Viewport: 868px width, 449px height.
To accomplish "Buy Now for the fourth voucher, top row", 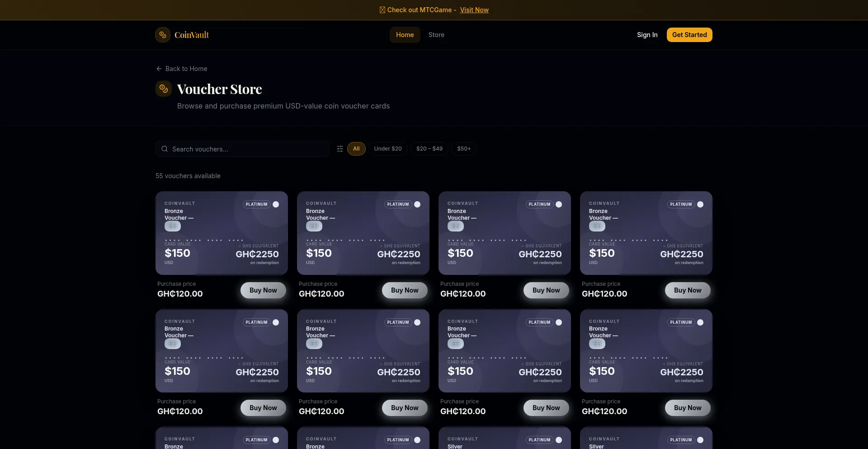I will 688,290.
